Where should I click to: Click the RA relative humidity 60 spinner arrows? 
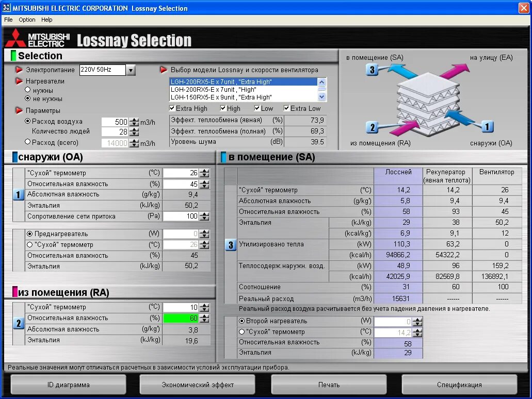pyautogui.click(x=204, y=318)
